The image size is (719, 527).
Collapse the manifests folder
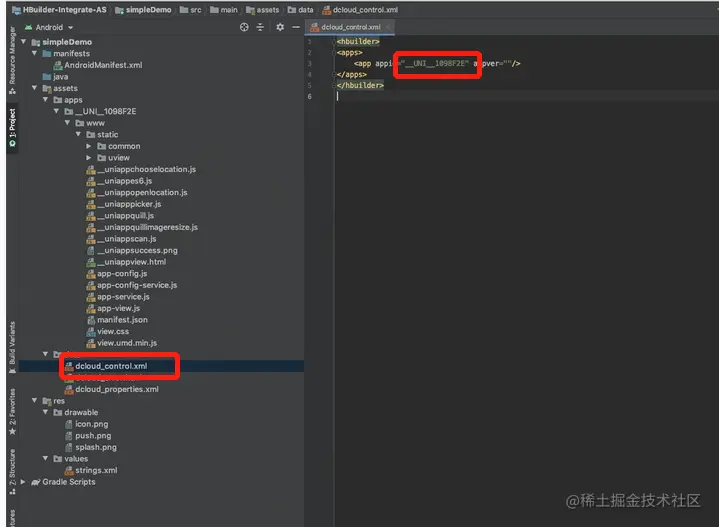pos(34,53)
